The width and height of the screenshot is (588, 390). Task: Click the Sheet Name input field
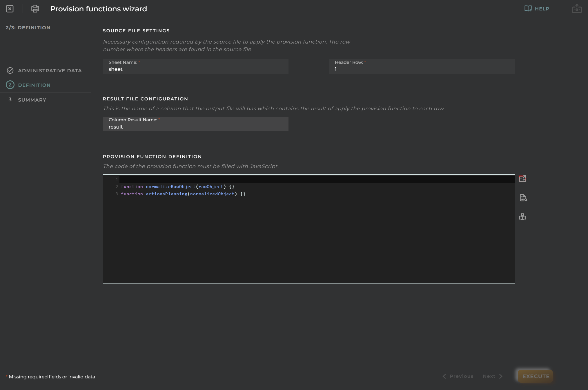(195, 66)
